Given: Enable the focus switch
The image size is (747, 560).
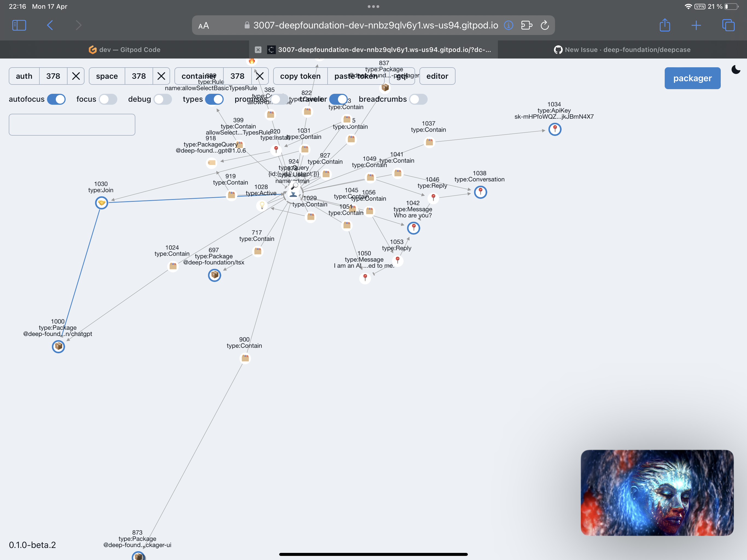Looking at the screenshot, I should (x=108, y=99).
